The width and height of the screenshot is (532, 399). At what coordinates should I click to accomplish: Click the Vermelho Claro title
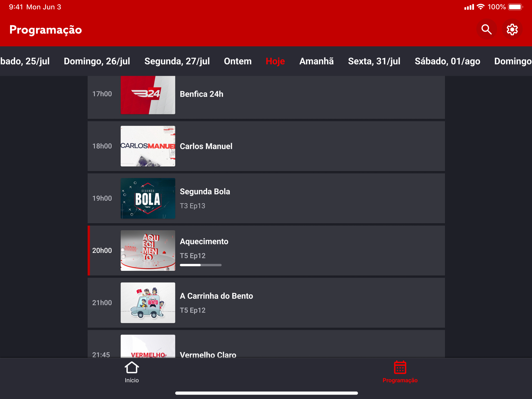tap(208, 355)
